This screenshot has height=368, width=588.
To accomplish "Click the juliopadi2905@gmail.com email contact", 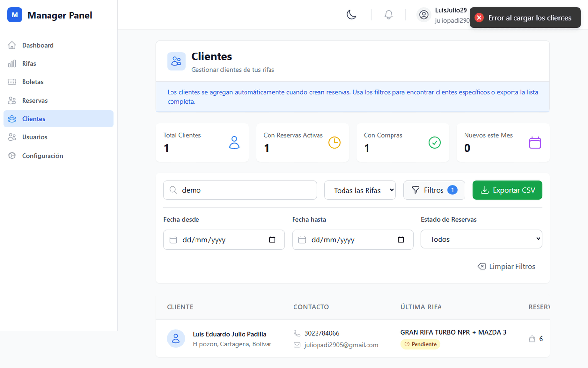I will pos(341,345).
